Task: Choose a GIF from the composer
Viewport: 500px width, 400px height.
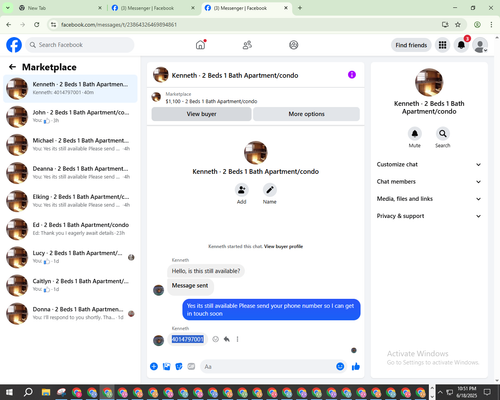Action: click(191, 367)
